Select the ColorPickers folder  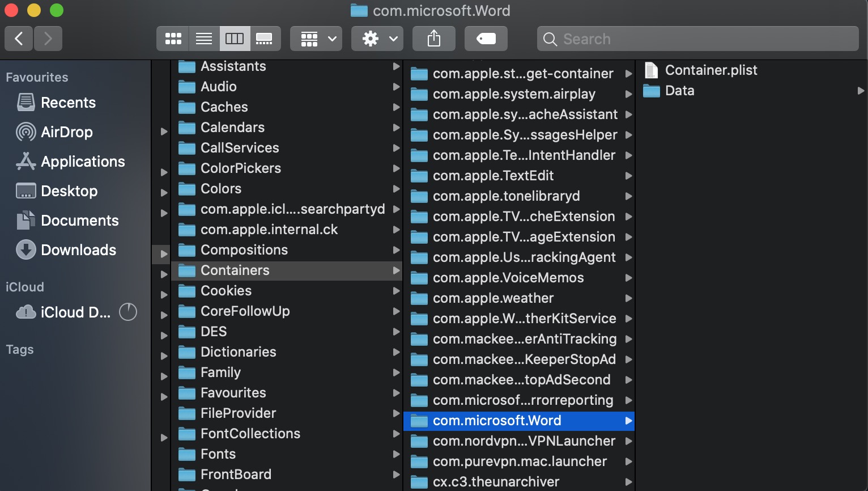287,168
